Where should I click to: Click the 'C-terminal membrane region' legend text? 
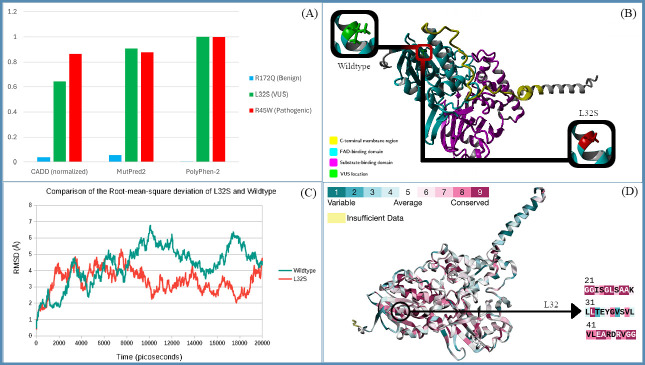[x=369, y=141]
